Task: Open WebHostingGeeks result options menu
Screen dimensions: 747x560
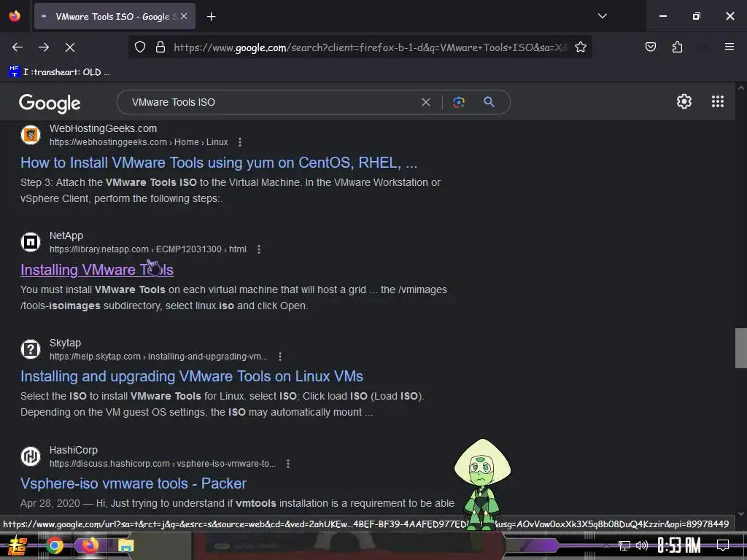Action: pos(239,142)
